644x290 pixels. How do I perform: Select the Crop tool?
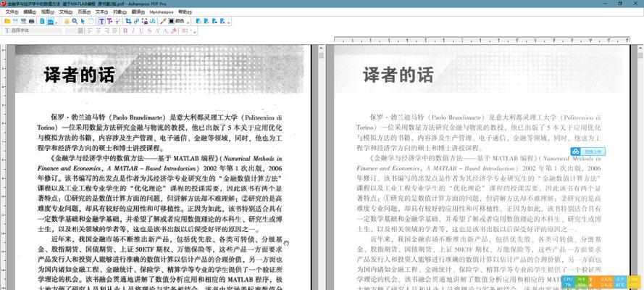[128, 21]
